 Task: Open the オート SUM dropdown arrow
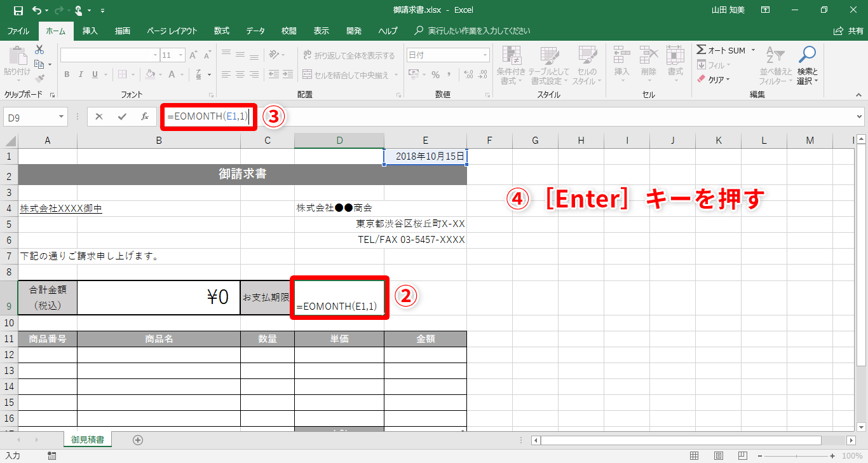point(753,50)
